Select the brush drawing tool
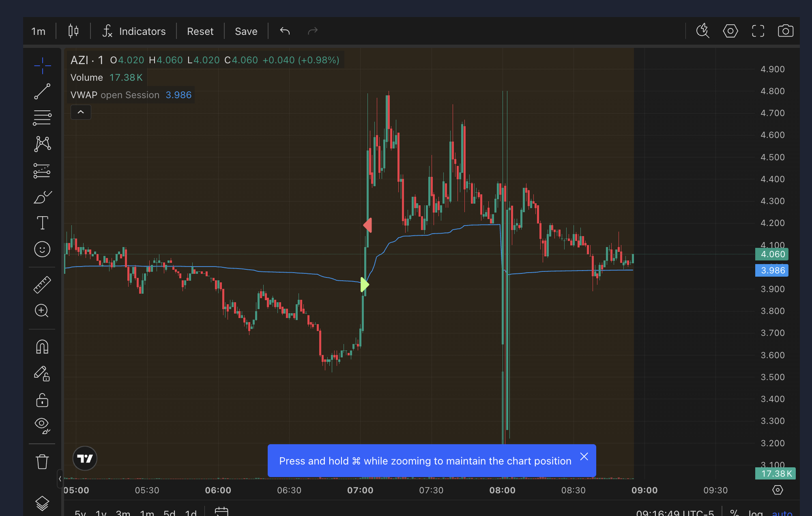 coord(42,197)
